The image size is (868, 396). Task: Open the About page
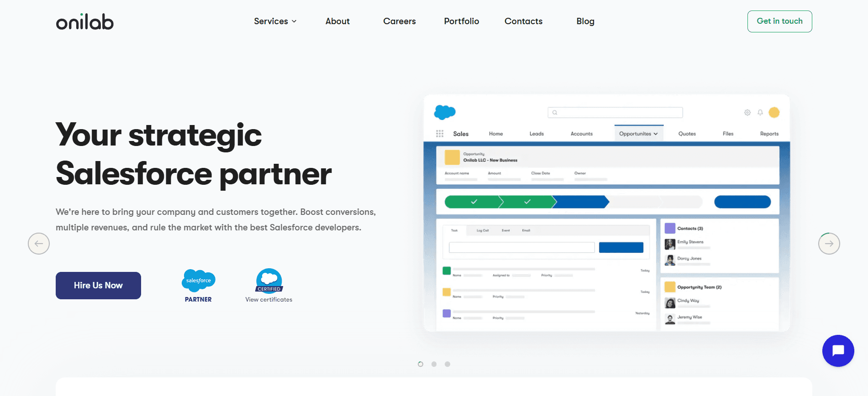[337, 21]
